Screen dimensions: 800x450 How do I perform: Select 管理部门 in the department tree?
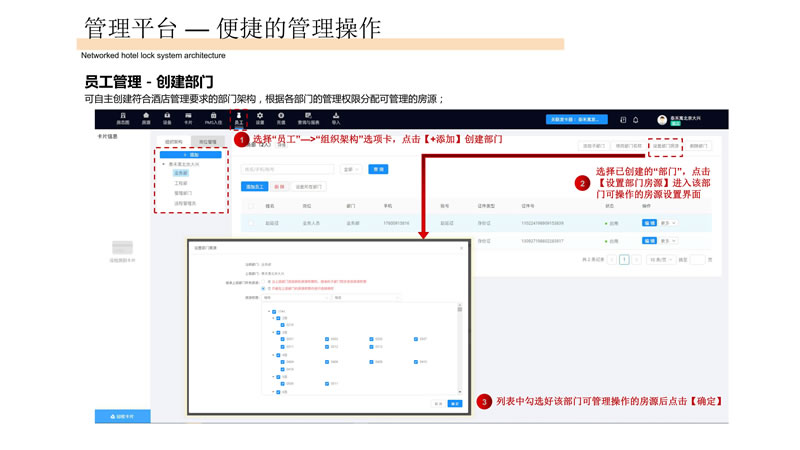click(183, 193)
